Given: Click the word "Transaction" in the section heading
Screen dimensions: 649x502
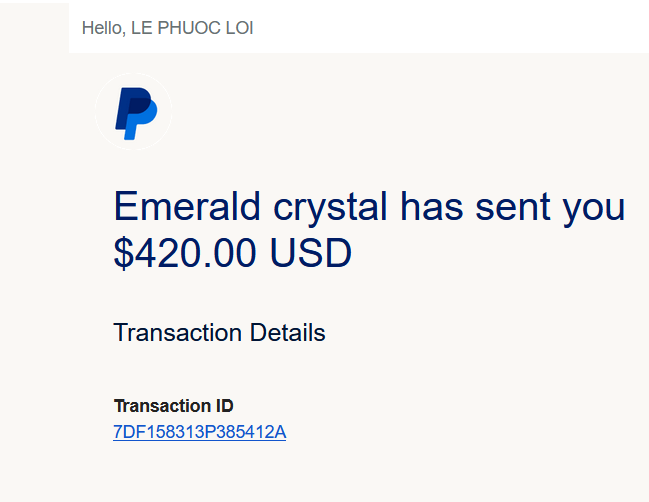Looking at the screenshot, I should coord(176,332).
